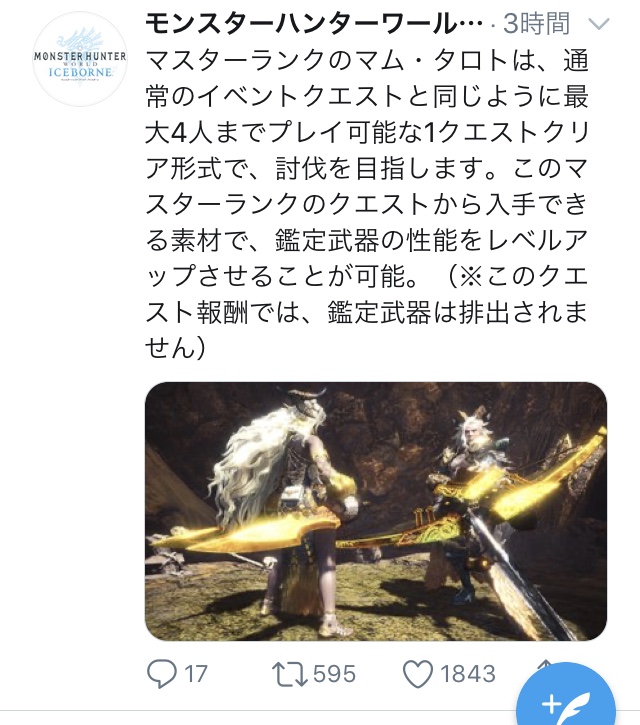Click the like count 1843
The width and height of the screenshot is (640, 725).
[468, 674]
